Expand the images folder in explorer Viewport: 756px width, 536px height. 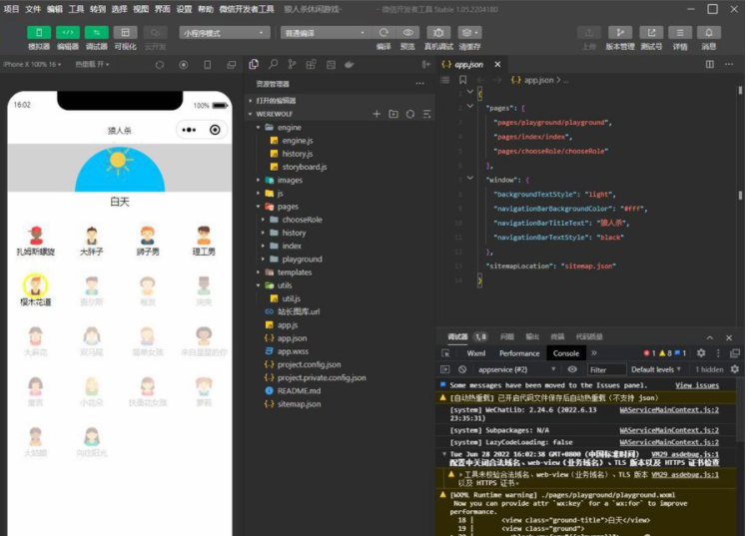pos(290,181)
